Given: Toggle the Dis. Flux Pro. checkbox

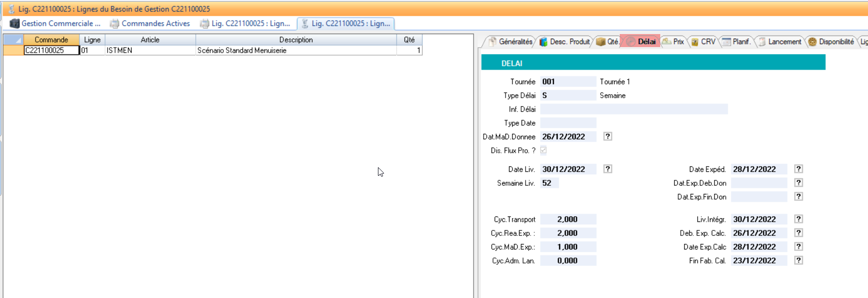Looking at the screenshot, I should pos(543,150).
